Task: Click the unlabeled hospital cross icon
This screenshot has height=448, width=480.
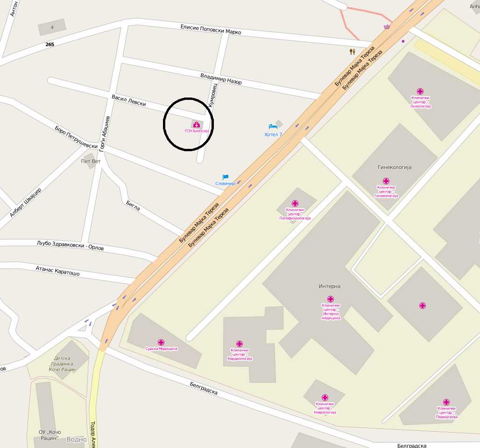Action: click(x=423, y=305)
